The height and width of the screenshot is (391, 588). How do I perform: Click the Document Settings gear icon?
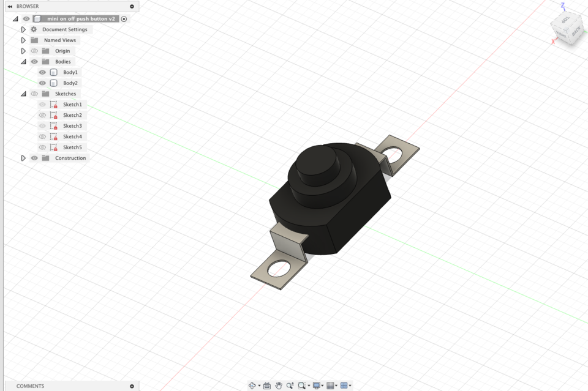(33, 29)
